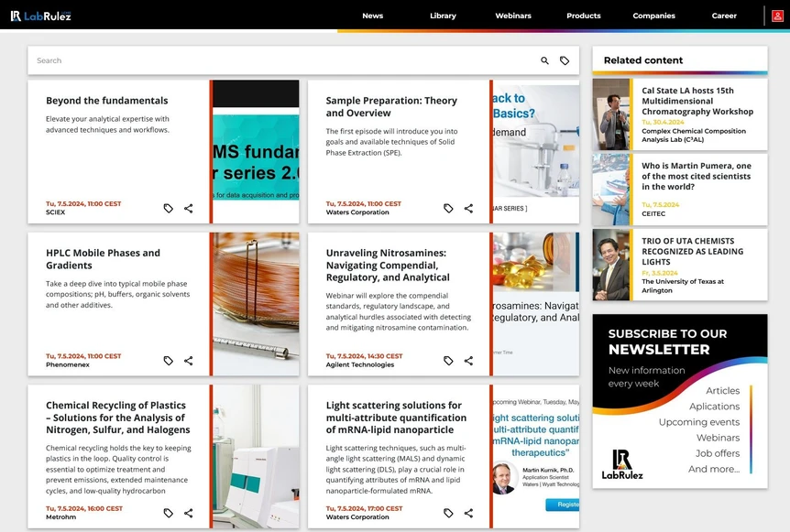Open the user account icon
Image resolution: width=790 pixels, height=532 pixels.
[x=777, y=16]
